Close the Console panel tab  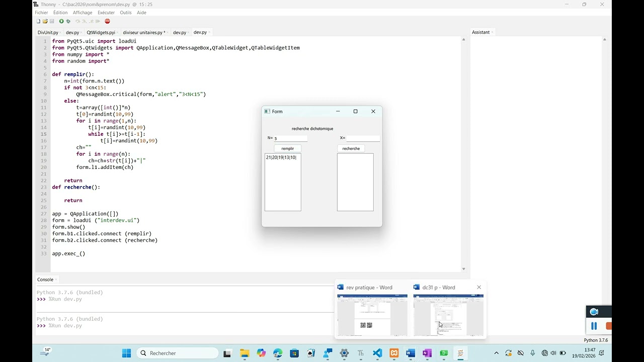(x=56, y=280)
